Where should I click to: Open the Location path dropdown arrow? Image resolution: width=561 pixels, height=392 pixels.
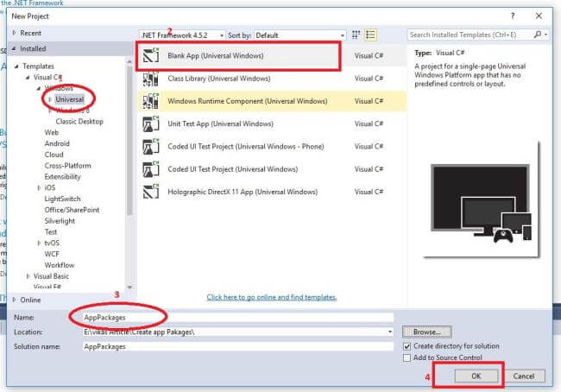[389, 332]
